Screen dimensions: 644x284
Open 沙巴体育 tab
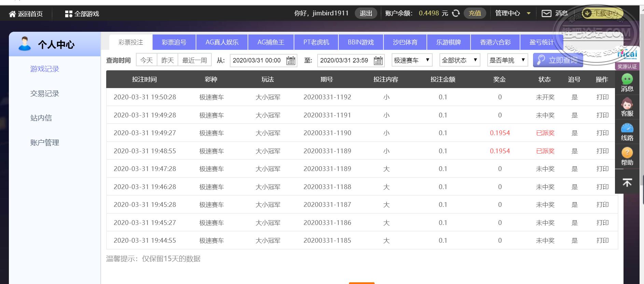tap(405, 42)
